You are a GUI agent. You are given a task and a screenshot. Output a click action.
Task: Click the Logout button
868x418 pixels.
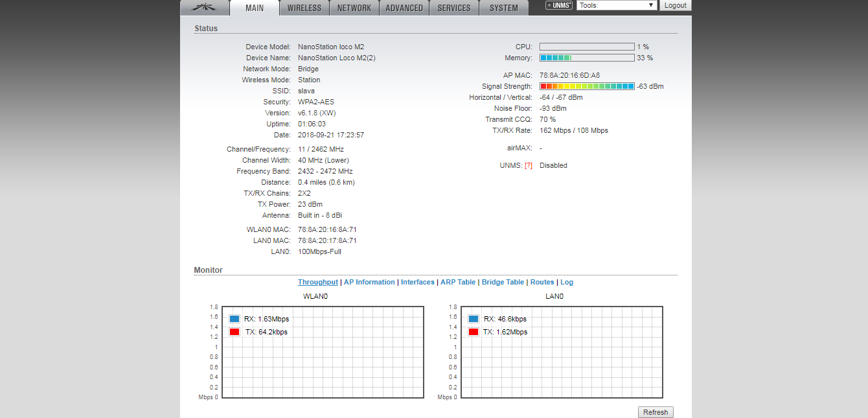pos(675,5)
